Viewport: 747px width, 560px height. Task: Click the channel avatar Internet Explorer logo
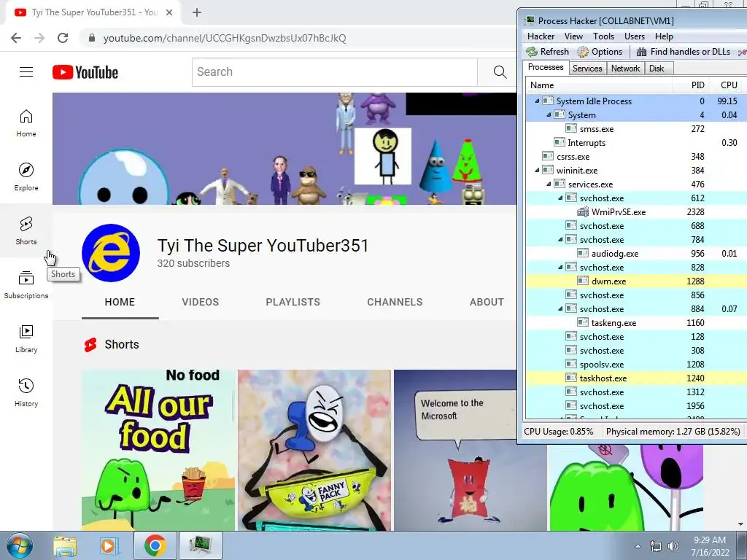[111, 253]
